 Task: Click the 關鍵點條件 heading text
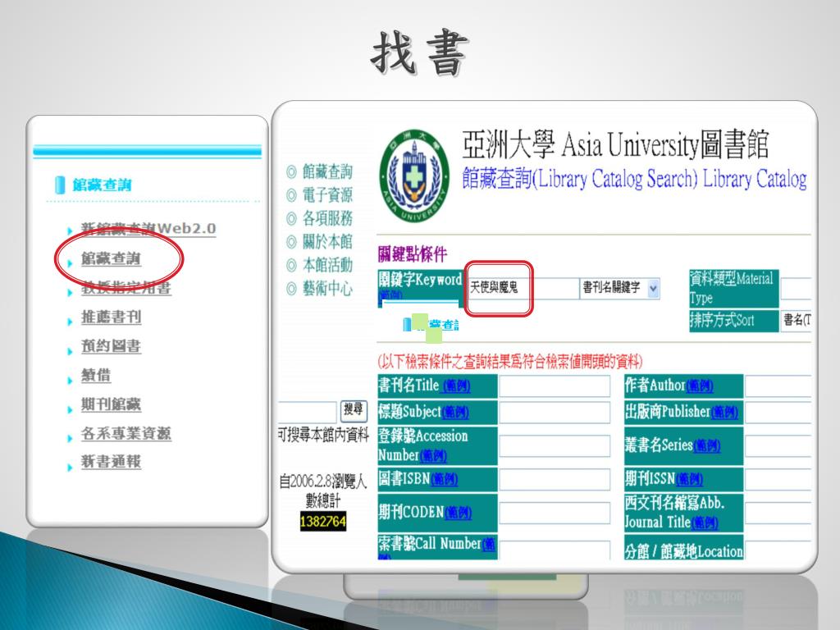pos(412,254)
